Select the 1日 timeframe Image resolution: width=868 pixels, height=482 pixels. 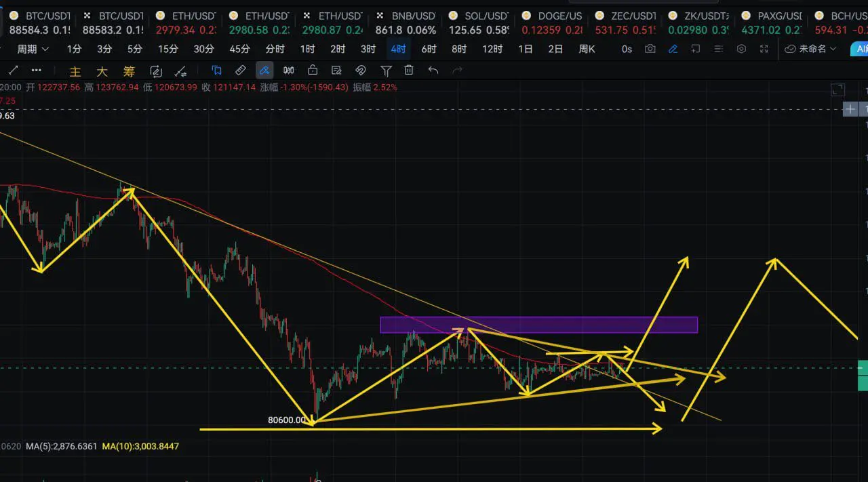(x=525, y=49)
